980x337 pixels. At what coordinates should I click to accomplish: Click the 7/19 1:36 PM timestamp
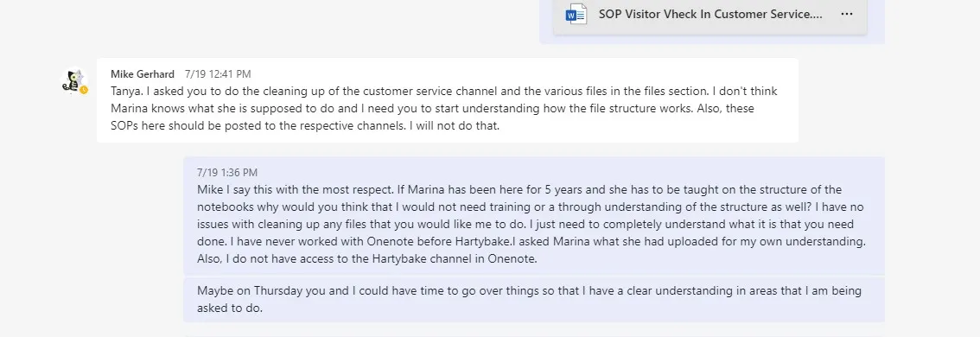tap(227, 173)
